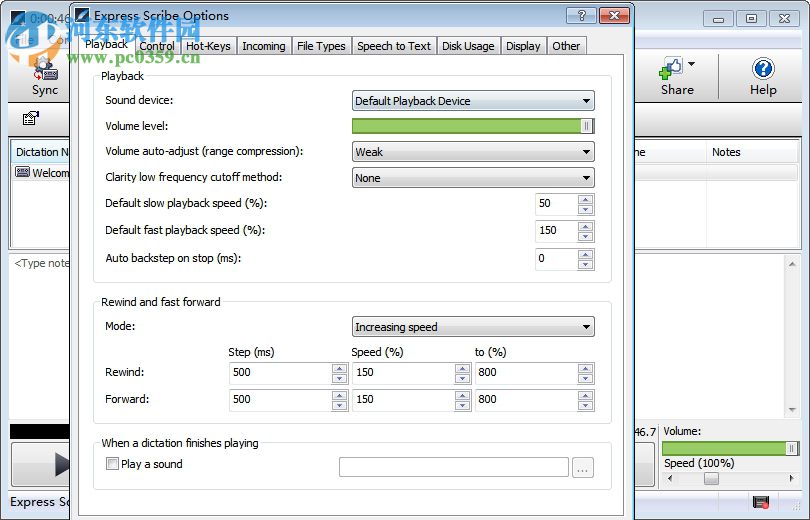Click the Share icon in main window
Screen dimensions: 810x520
tap(677, 77)
